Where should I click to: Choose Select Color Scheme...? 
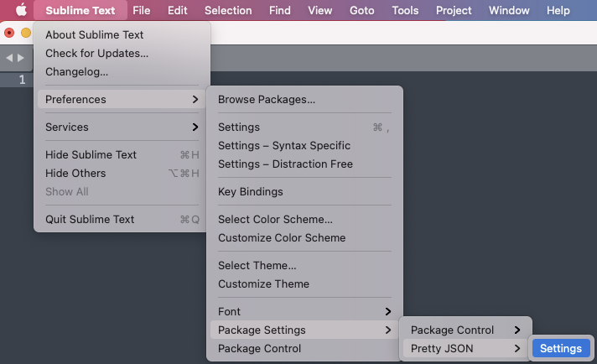[304, 219]
